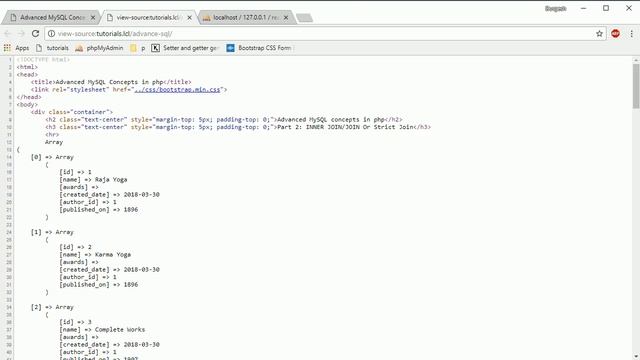
Task: Click the "[2] => Array" line
Action: click(x=52, y=307)
